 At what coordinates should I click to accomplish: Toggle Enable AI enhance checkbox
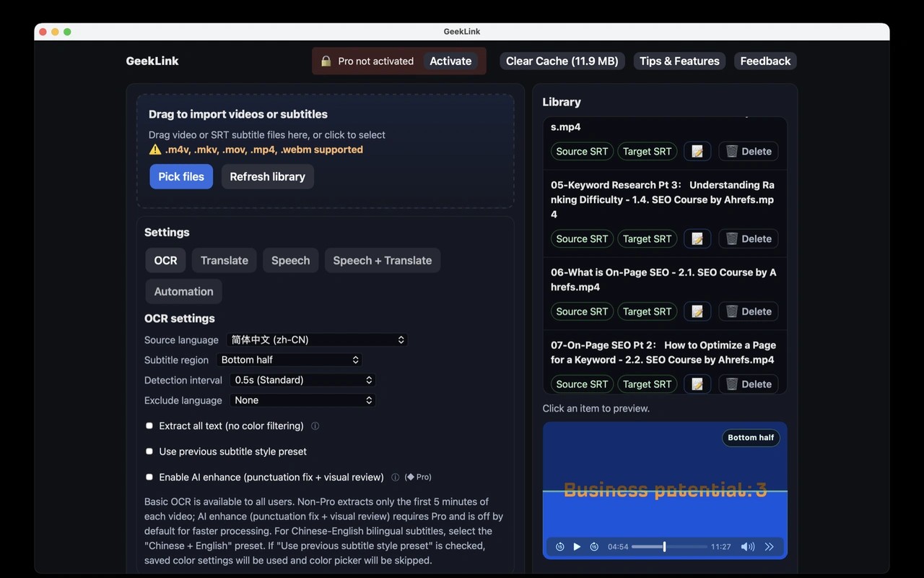click(149, 477)
